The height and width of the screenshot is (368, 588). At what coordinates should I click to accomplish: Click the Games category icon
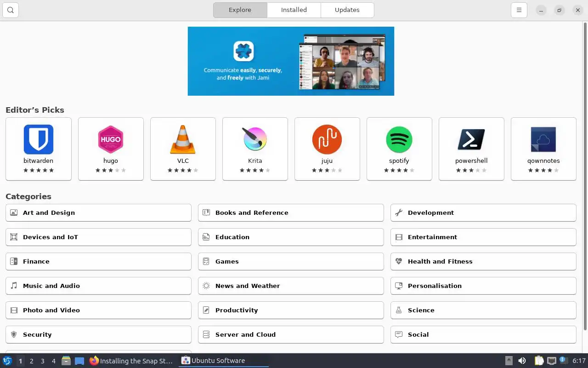click(x=206, y=261)
